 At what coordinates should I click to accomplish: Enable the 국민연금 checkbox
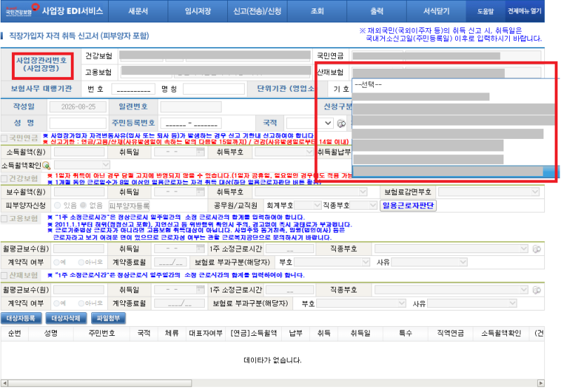tap(4, 138)
